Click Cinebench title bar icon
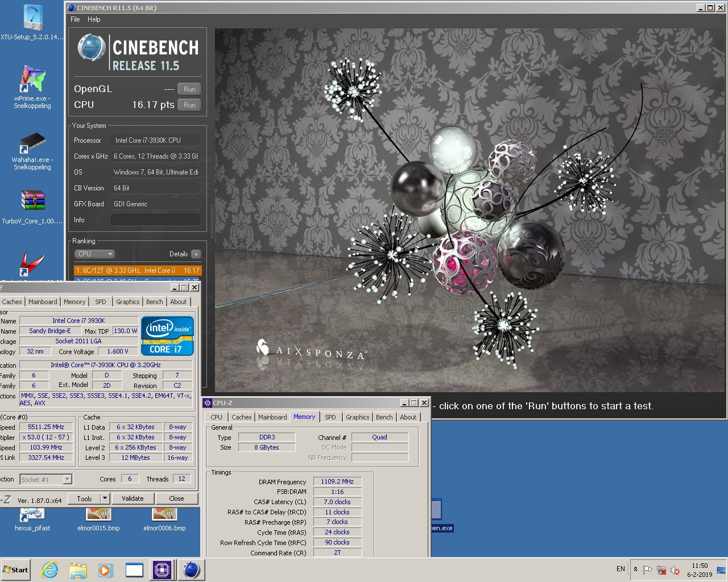The width and height of the screenshot is (728, 582). (x=71, y=7)
